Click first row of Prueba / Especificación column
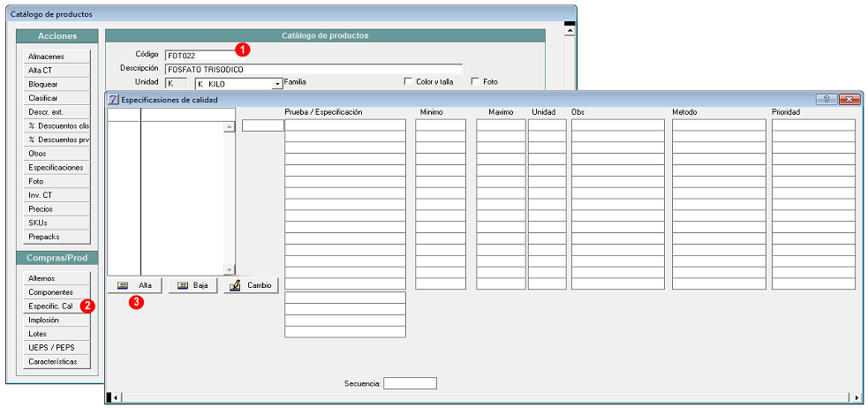Viewport: 868px width, 408px height. (345, 125)
